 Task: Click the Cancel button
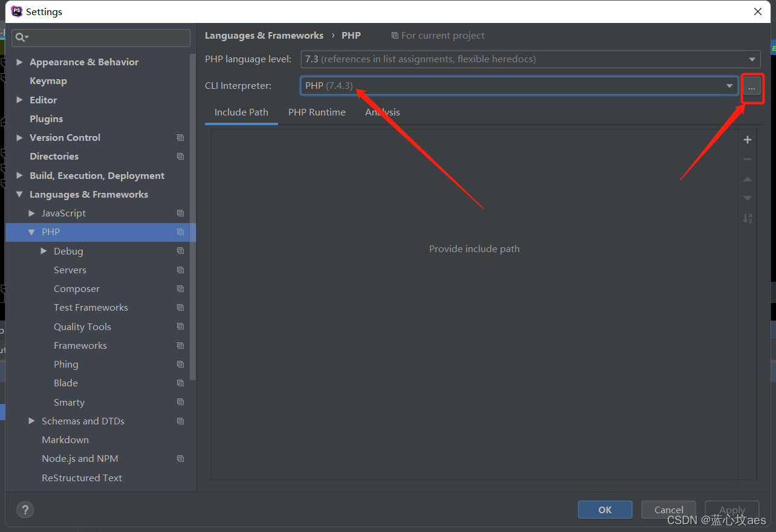[x=668, y=510]
